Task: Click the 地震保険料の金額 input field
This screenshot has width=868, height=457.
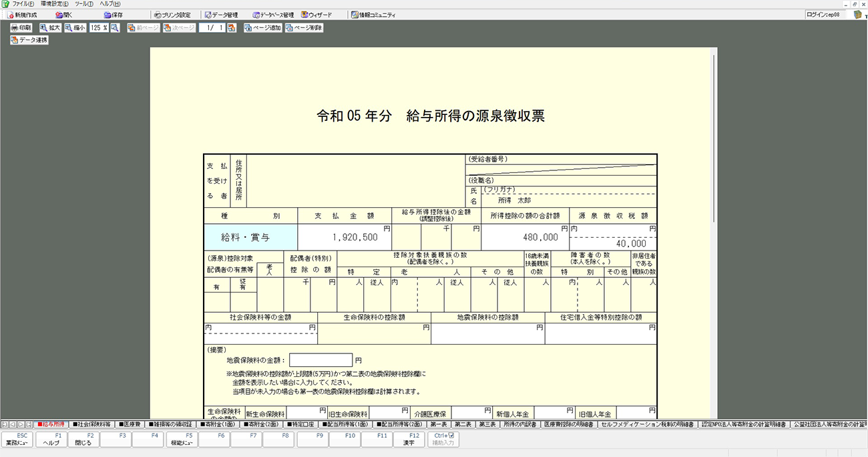Action: click(x=320, y=360)
